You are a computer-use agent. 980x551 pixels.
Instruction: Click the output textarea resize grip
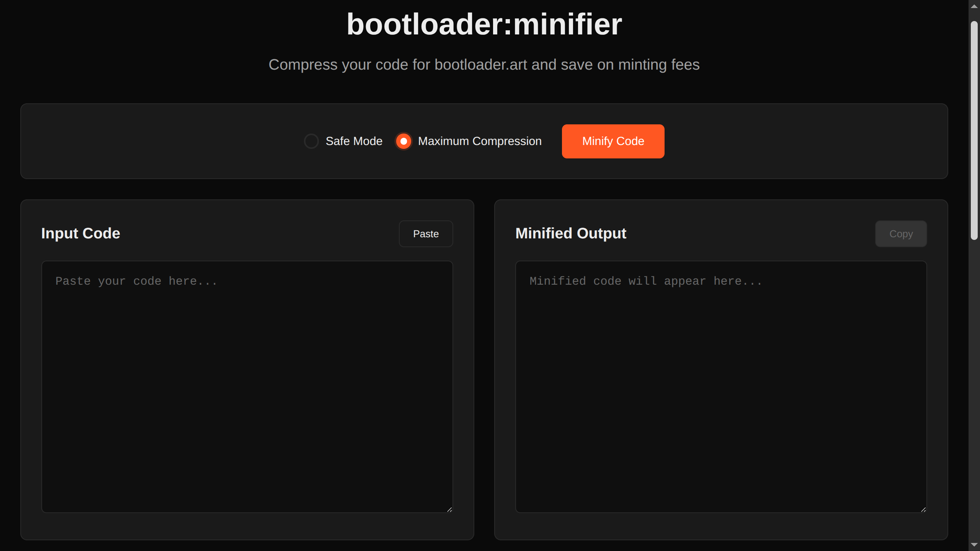point(923,509)
